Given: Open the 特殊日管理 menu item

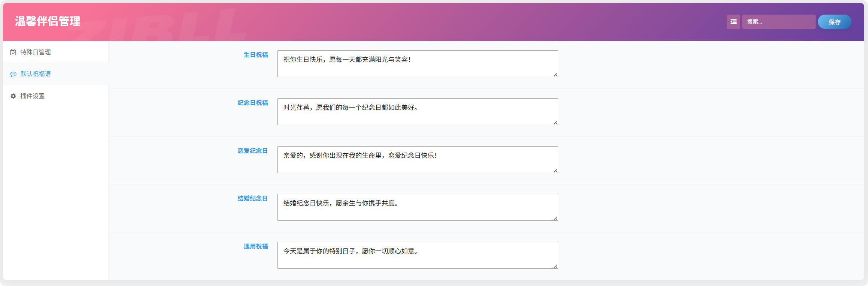Looking at the screenshot, I should coord(55,52).
